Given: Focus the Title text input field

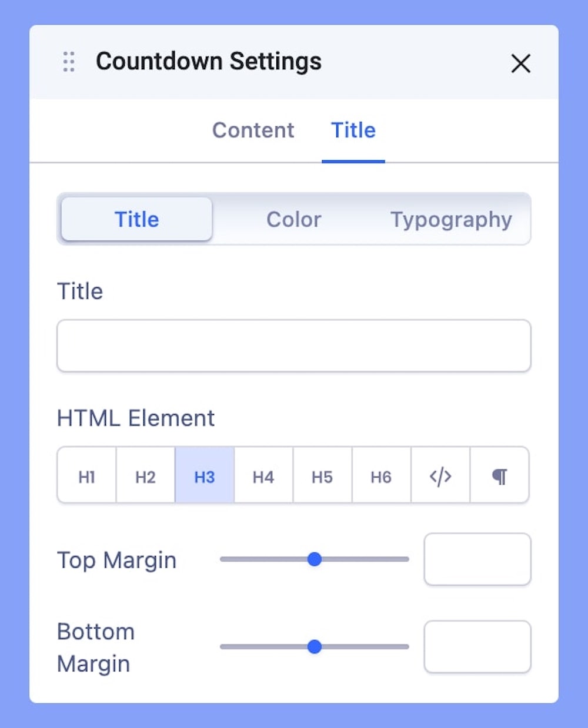Looking at the screenshot, I should point(293,345).
